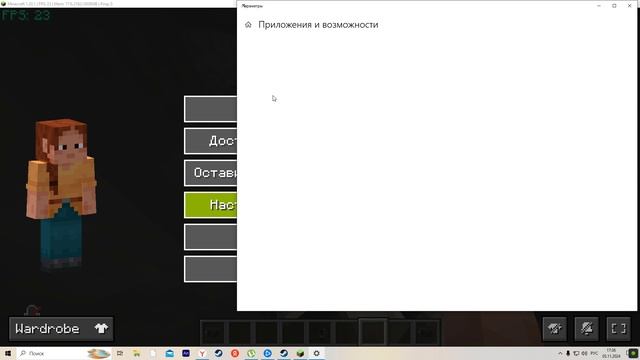Open the network icon in the system tray
Image resolution: width=640 pixels, height=360 pixels.
[576, 353]
